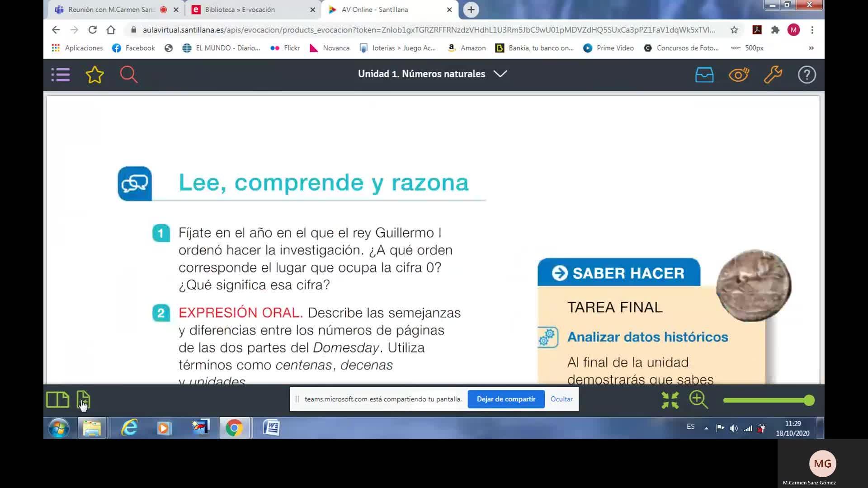Image resolution: width=868 pixels, height=488 pixels.
Task: Switch to Biblioteca E-vocación tab
Action: click(240, 9)
